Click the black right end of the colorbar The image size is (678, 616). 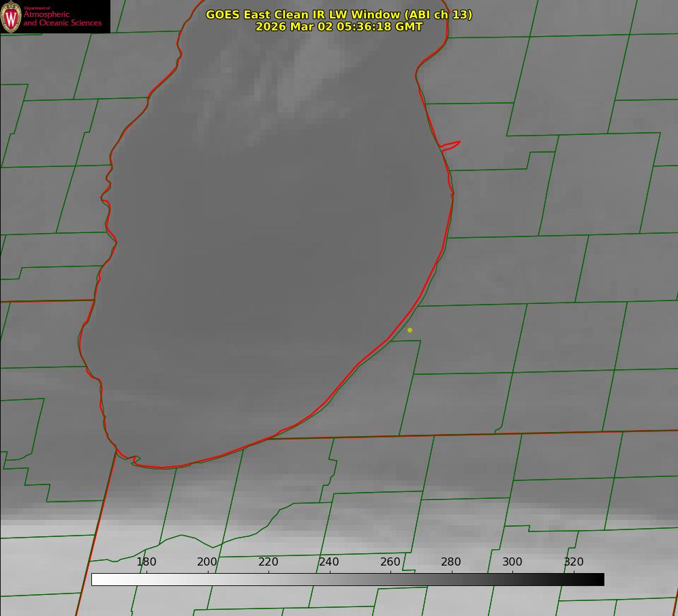point(598,579)
